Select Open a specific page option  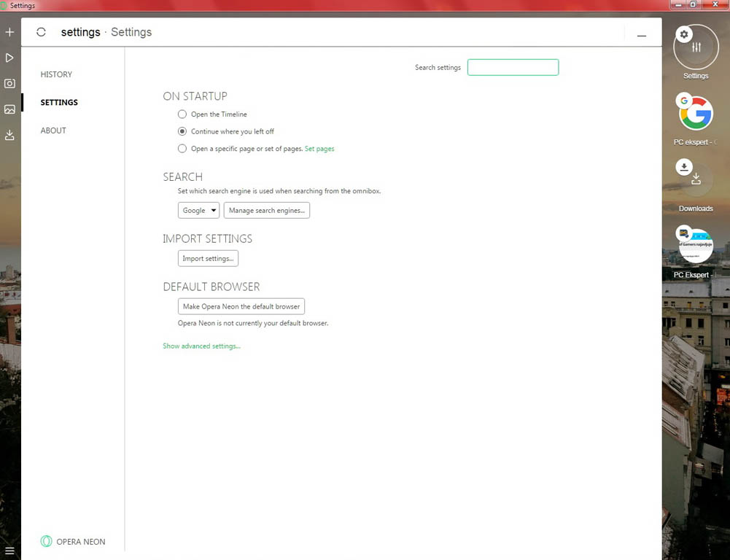point(182,149)
